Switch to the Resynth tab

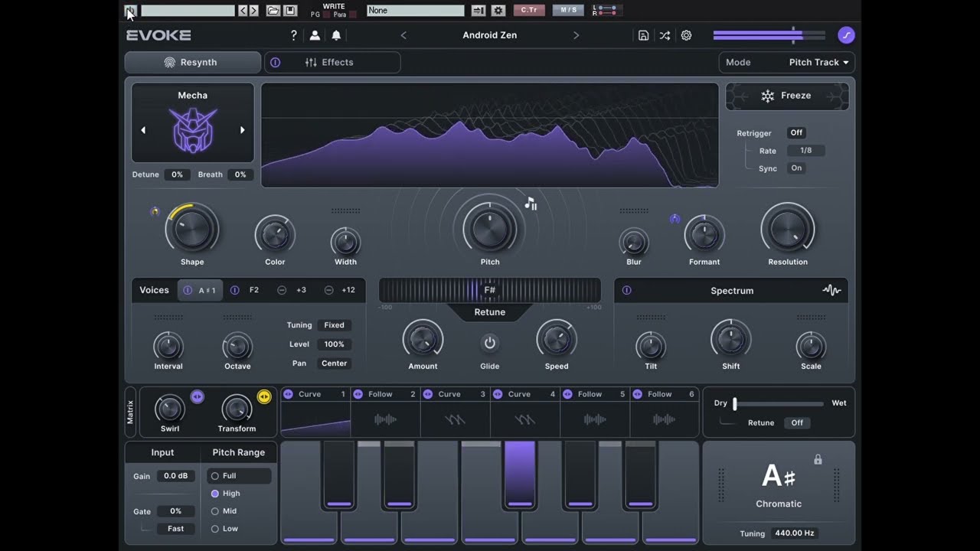[192, 63]
